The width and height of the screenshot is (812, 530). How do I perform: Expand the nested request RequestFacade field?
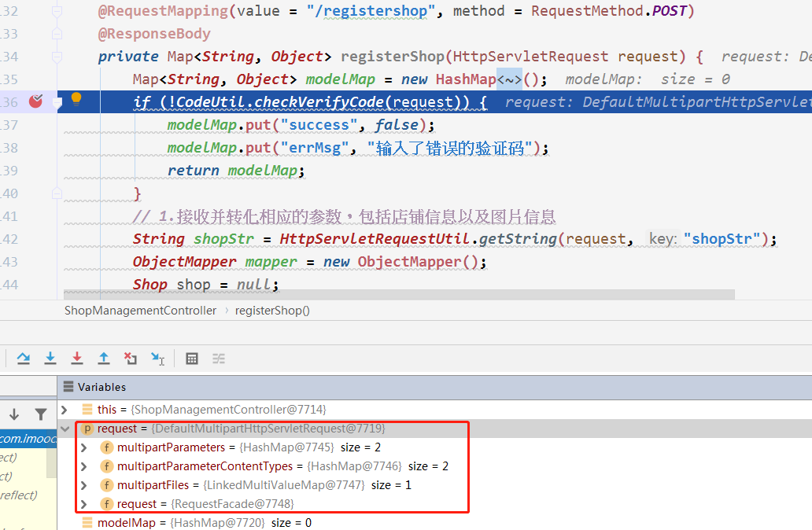click(84, 503)
